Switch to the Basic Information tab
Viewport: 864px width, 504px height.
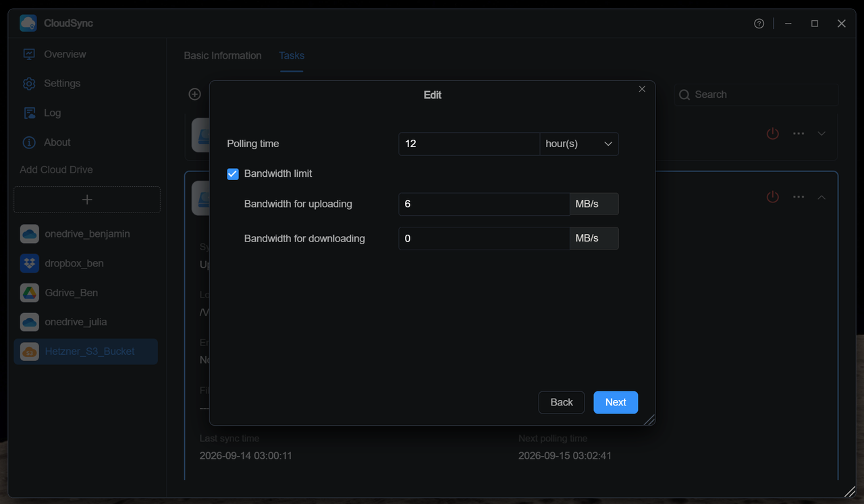(223, 55)
